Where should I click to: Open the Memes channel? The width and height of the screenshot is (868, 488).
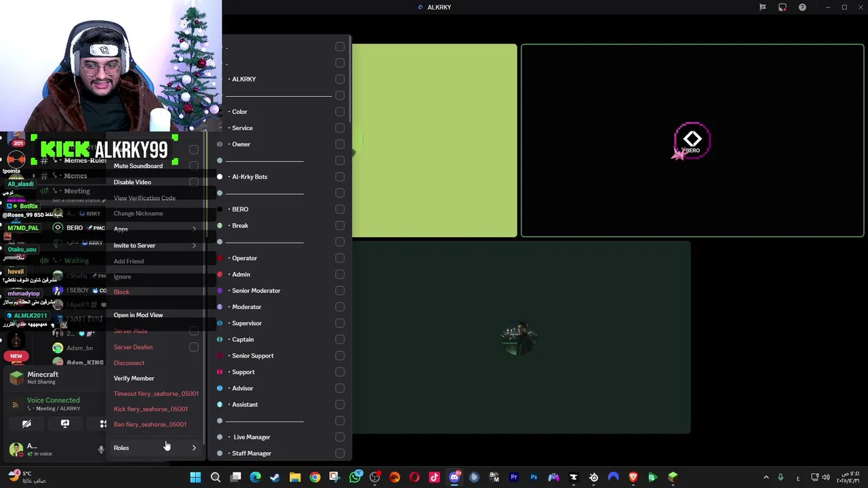[x=75, y=176]
